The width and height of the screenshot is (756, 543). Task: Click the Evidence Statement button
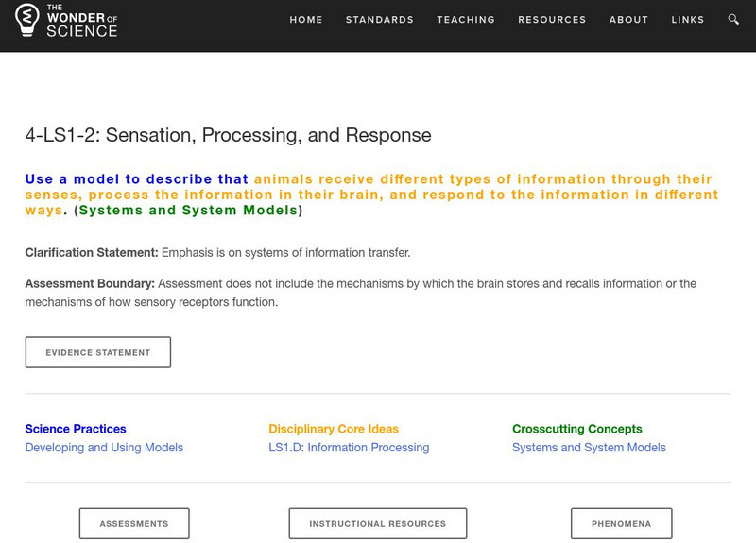(98, 352)
